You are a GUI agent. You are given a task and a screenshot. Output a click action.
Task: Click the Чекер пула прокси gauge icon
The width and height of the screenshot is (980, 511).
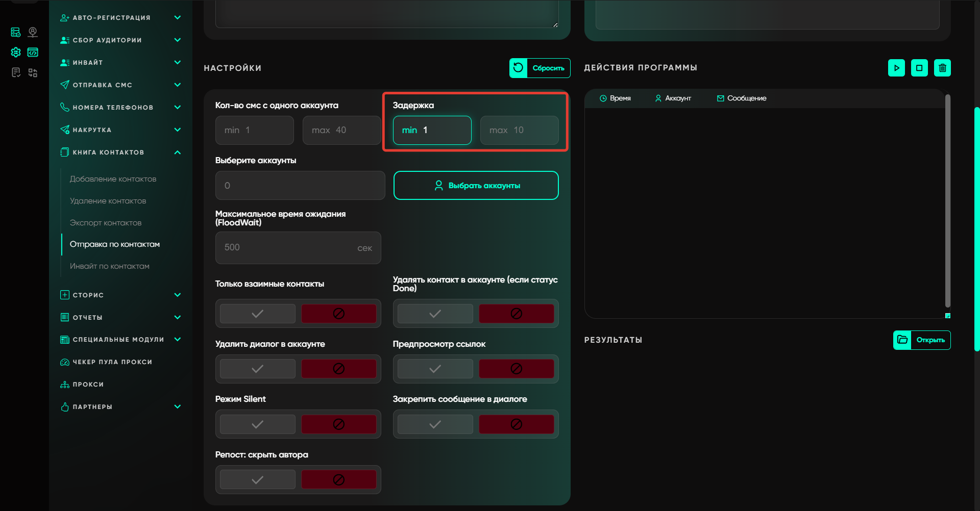[65, 362]
